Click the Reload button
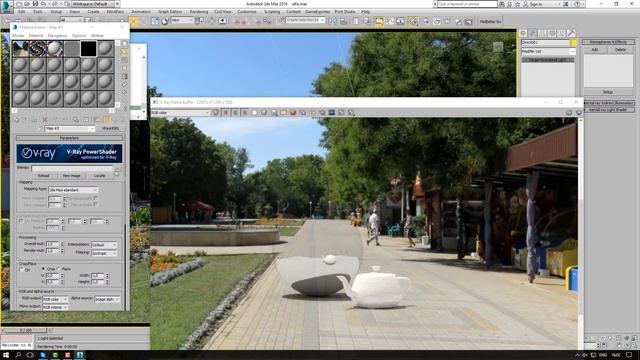 click(43, 176)
